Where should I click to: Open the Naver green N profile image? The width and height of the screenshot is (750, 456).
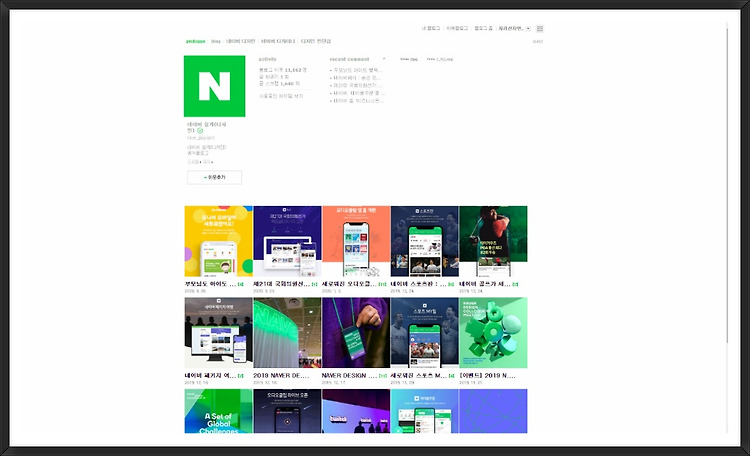pos(214,86)
